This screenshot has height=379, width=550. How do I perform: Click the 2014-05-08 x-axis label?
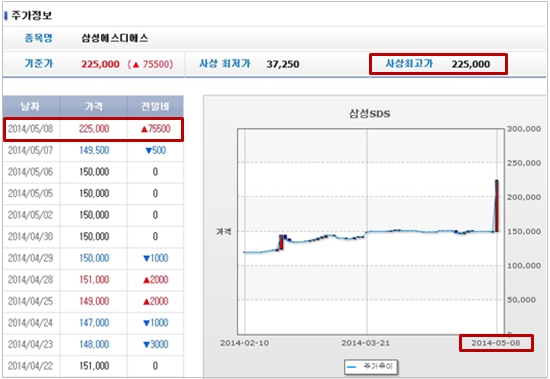496,343
